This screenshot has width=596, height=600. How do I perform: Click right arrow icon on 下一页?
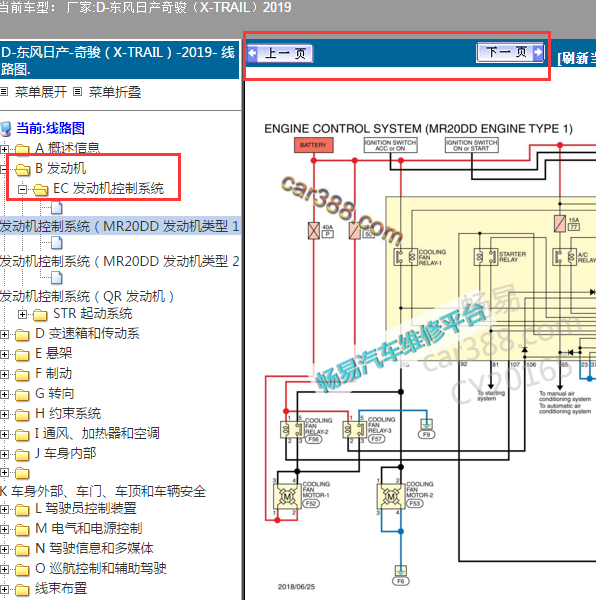538,52
